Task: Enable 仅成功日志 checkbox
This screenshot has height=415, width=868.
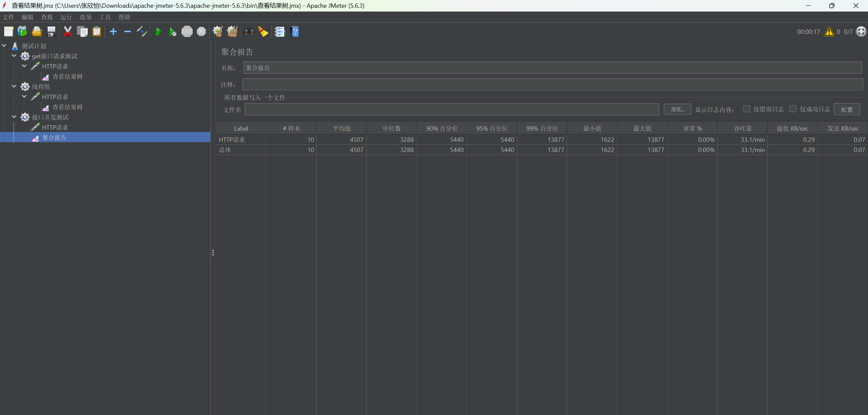Action: point(793,109)
